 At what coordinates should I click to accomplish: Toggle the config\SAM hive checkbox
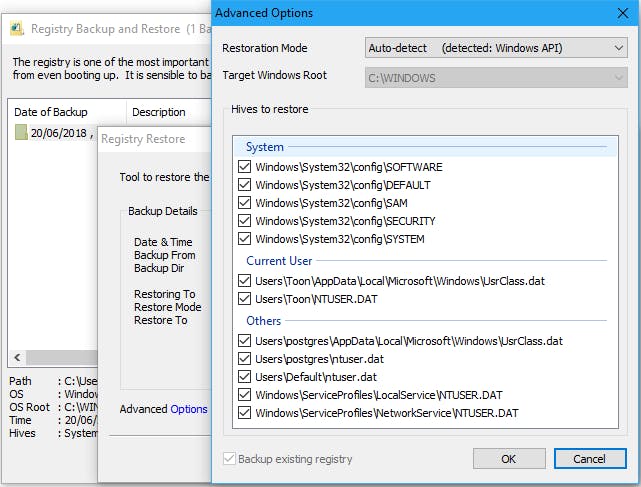pyautogui.click(x=245, y=203)
